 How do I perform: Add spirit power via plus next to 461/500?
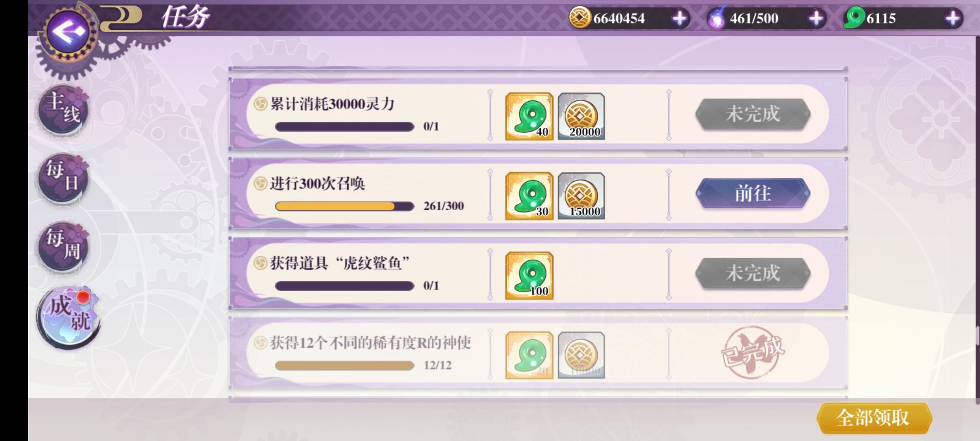point(816,18)
